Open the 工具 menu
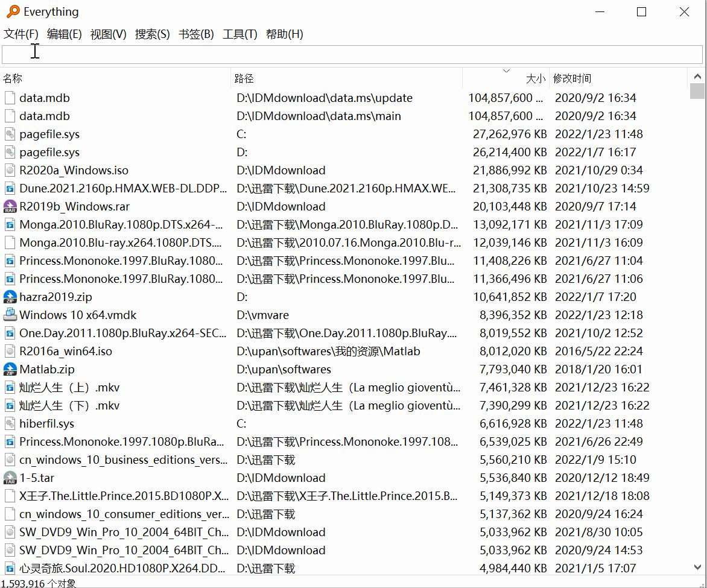 (239, 34)
